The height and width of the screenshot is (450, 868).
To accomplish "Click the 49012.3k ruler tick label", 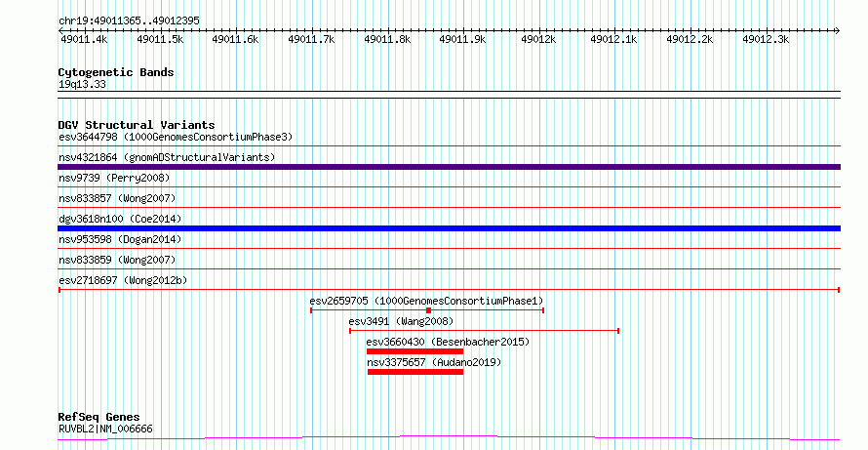I will click(x=766, y=39).
